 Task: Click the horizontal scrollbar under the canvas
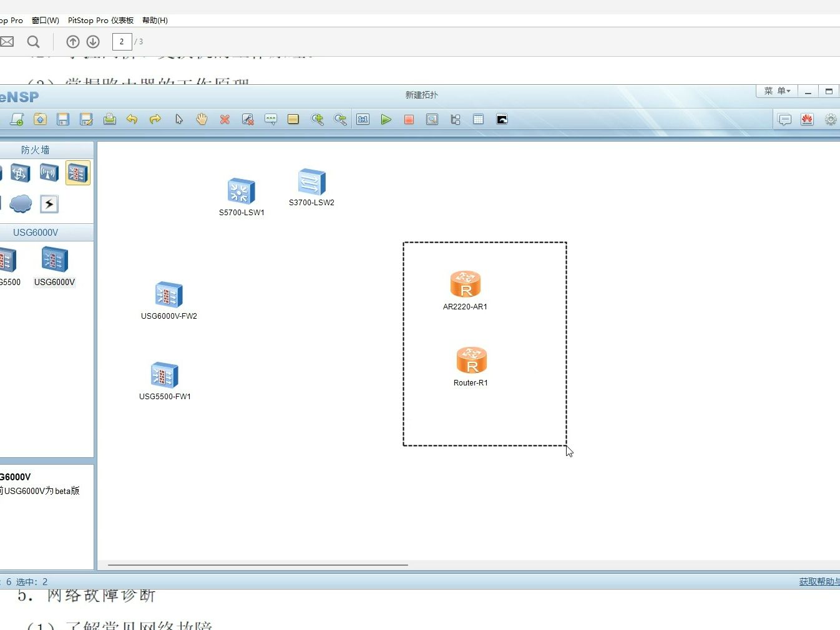pyautogui.click(x=258, y=565)
